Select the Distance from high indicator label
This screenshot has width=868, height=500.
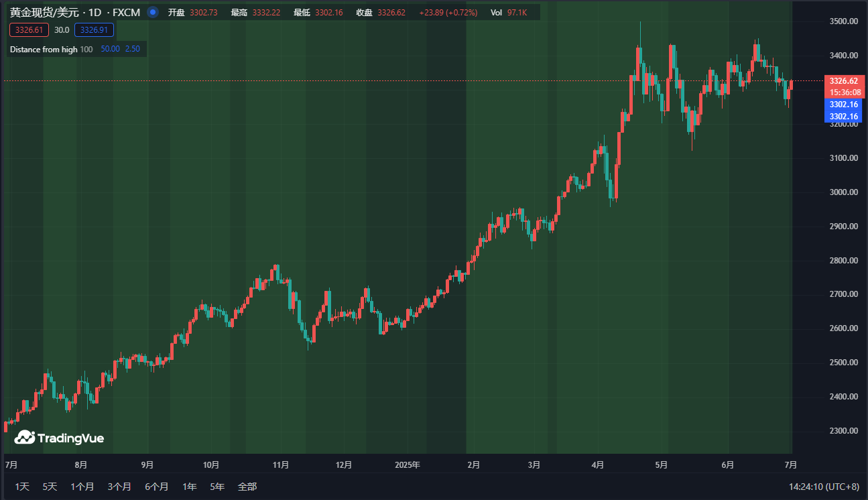[43, 50]
